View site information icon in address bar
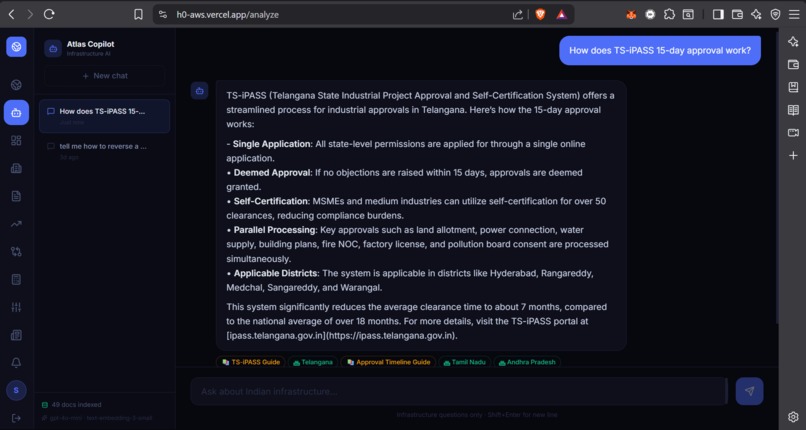This screenshot has width=806, height=430. click(x=163, y=14)
